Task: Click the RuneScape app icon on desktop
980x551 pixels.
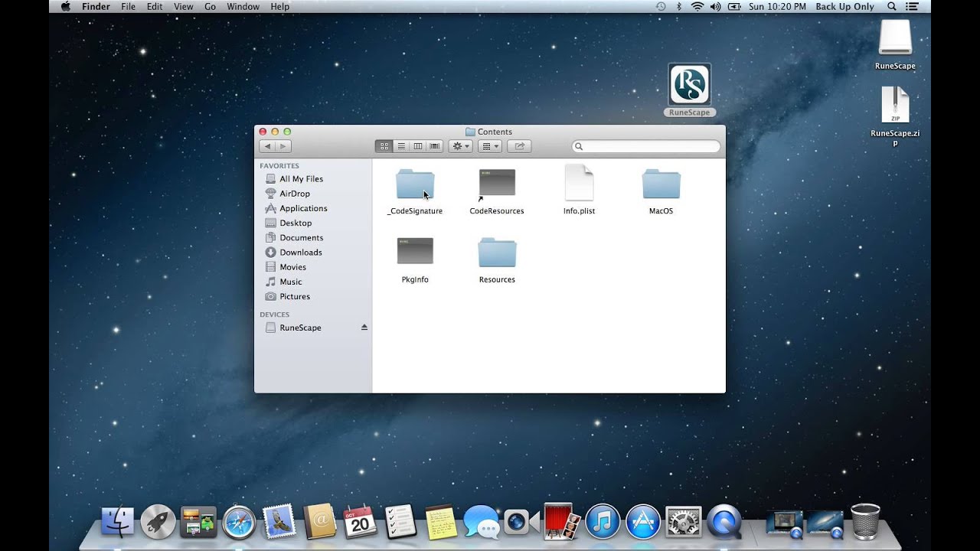Action: pyautogui.click(x=690, y=84)
